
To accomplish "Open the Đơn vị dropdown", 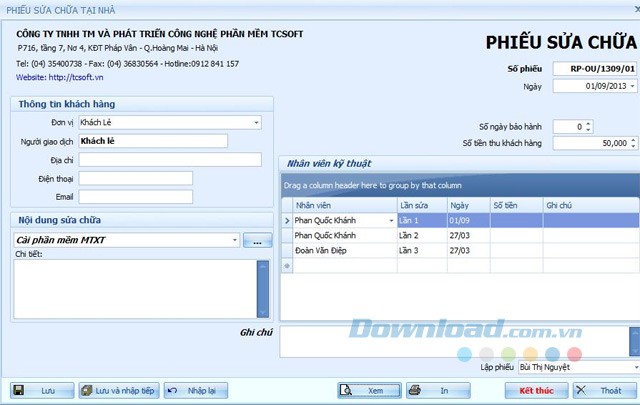I will [x=257, y=122].
